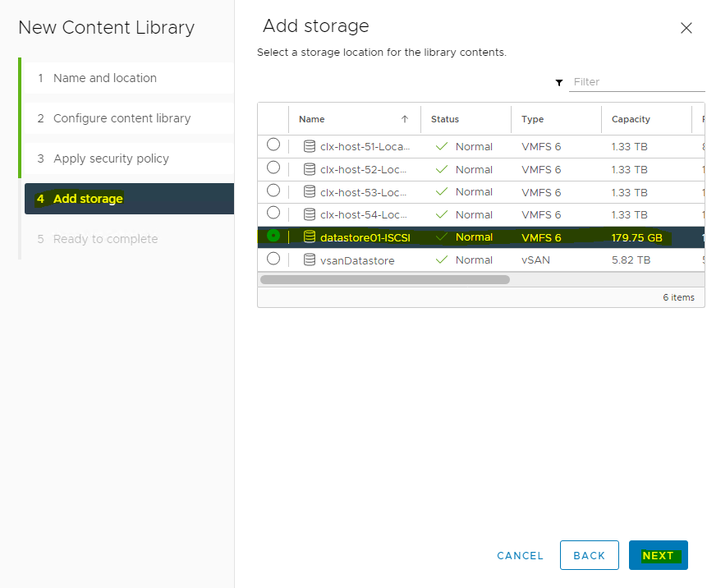707x588 pixels.
Task: Open step 4 Add storage
Action: tap(129, 199)
